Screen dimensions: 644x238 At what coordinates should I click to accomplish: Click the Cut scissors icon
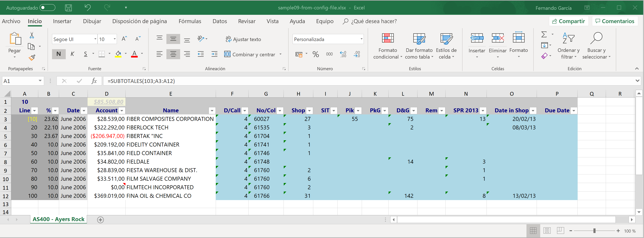[x=32, y=36]
